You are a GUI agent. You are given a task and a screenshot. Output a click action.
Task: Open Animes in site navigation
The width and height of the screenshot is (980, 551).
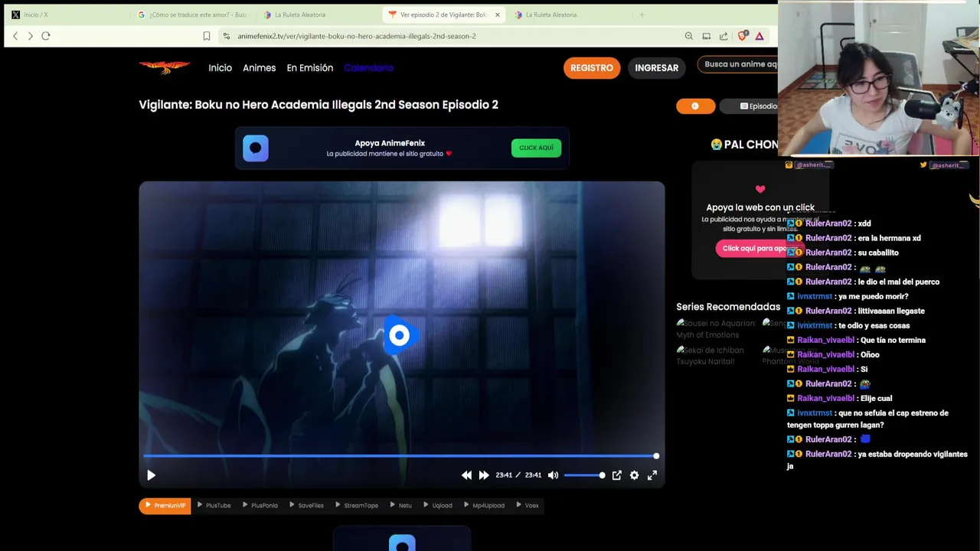coord(259,68)
